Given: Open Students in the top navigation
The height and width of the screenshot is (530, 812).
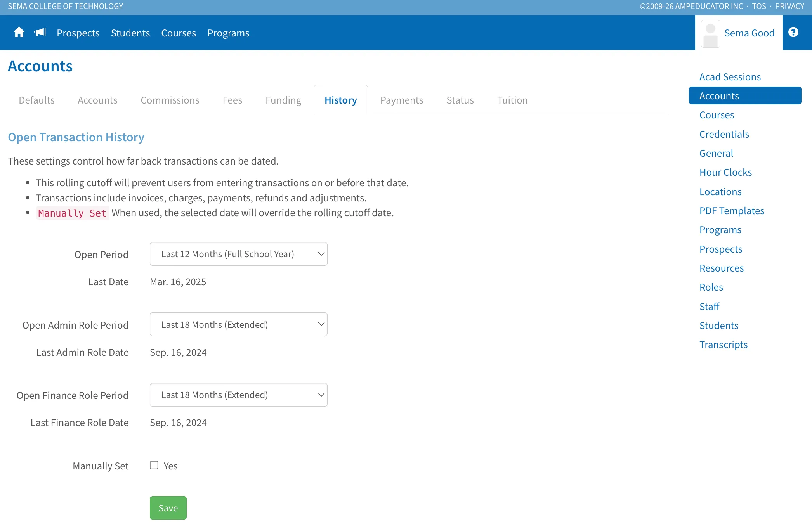Looking at the screenshot, I should coord(130,33).
